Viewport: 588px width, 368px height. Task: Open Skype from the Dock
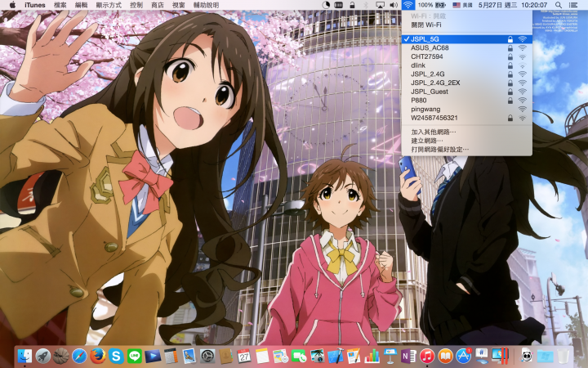point(116,356)
